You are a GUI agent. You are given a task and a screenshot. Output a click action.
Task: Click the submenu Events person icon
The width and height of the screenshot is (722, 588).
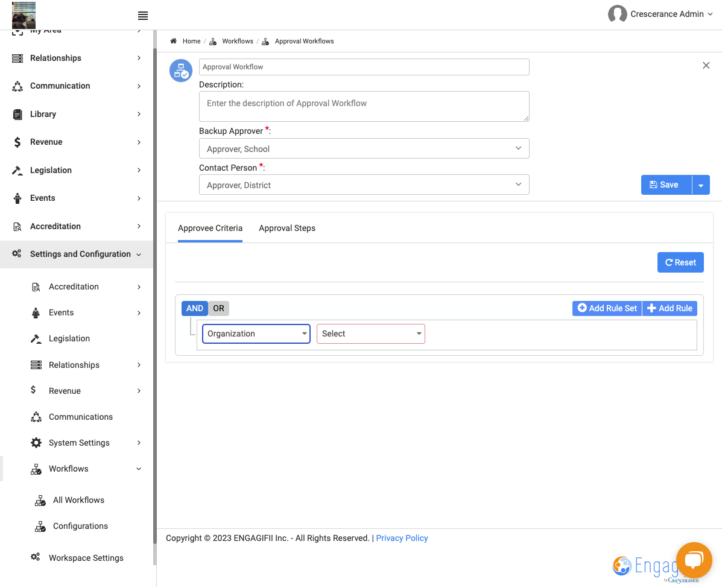pos(36,313)
